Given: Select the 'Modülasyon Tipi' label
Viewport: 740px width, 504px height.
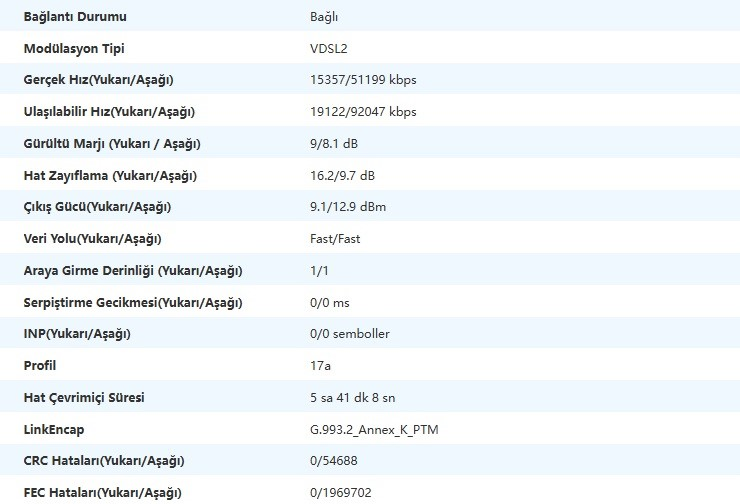Looking at the screenshot, I should 74,49.
